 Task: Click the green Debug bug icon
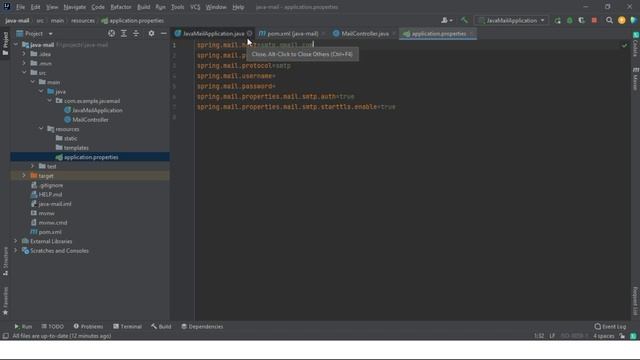coord(570,20)
